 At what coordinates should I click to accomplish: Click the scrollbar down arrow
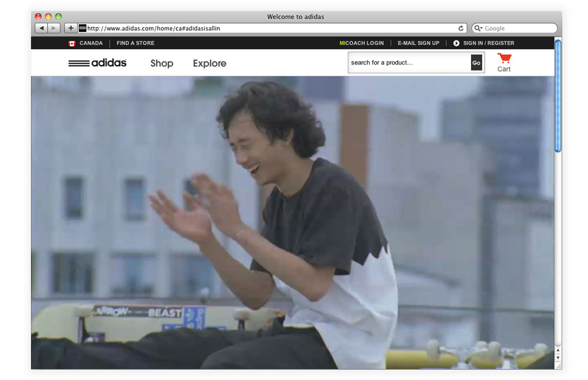coord(558,358)
